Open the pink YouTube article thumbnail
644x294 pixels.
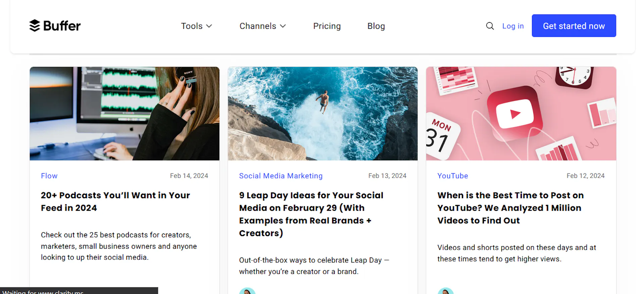pos(521,114)
